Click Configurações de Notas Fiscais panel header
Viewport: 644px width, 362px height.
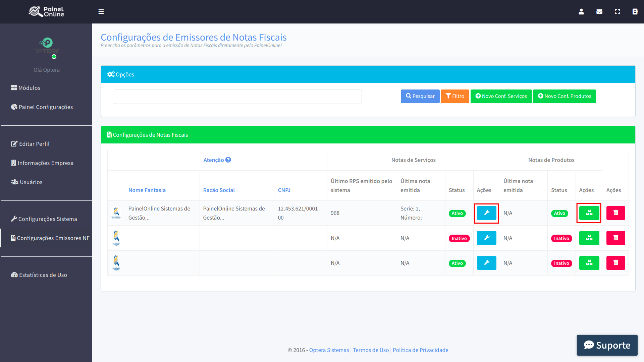click(368, 135)
